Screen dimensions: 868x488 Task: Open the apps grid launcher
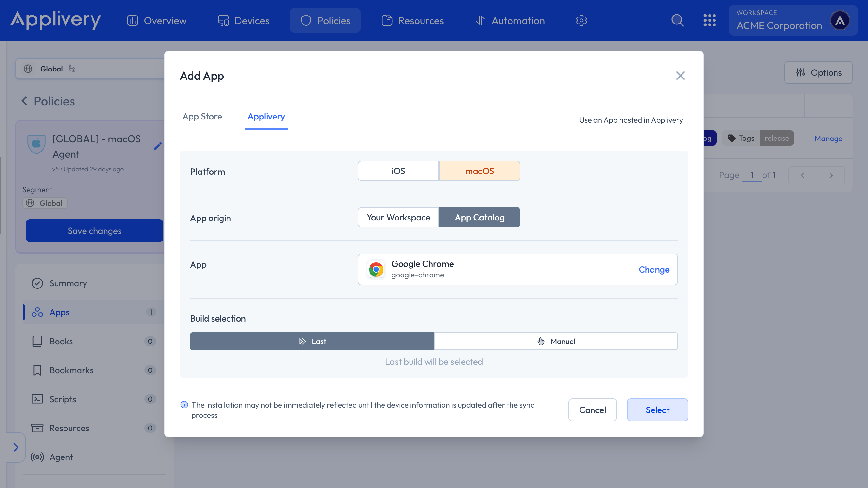(x=710, y=20)
